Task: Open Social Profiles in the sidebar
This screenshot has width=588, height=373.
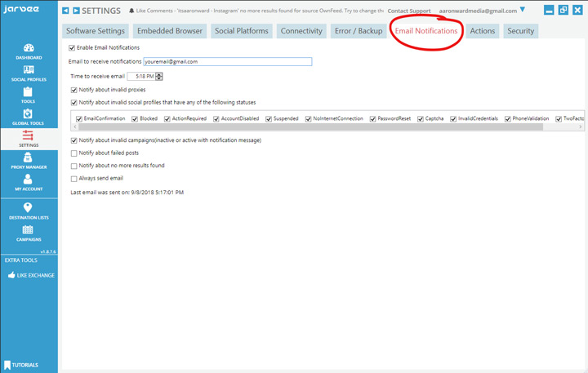Action: point(29,73)
